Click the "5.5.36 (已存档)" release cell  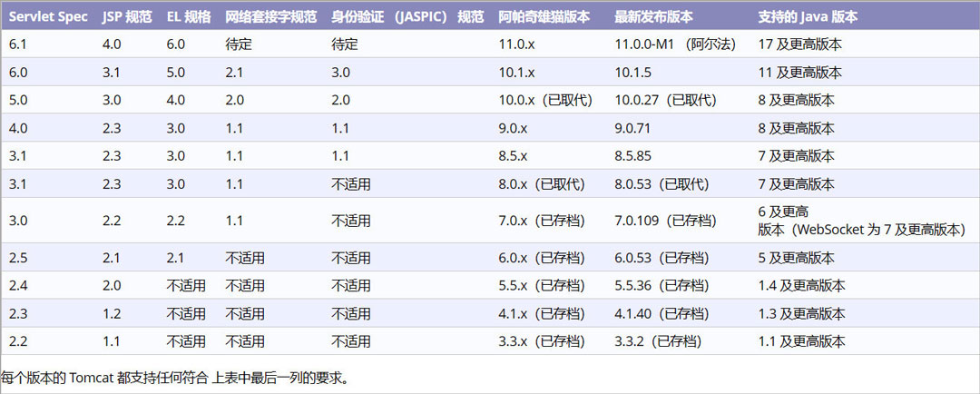661,285
